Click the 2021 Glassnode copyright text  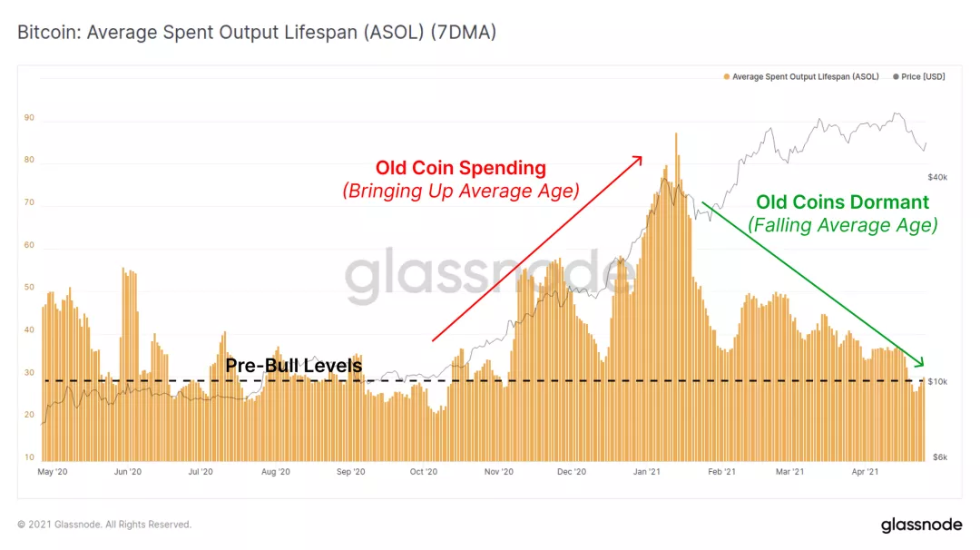coord(104,525)
